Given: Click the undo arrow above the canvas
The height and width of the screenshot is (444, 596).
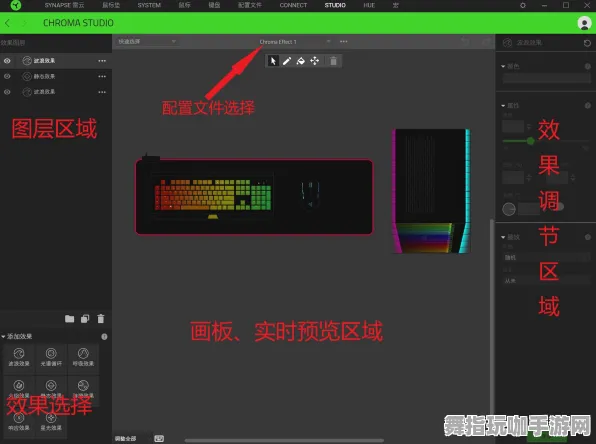Looking at the screenshot, I should pos(464,41).
